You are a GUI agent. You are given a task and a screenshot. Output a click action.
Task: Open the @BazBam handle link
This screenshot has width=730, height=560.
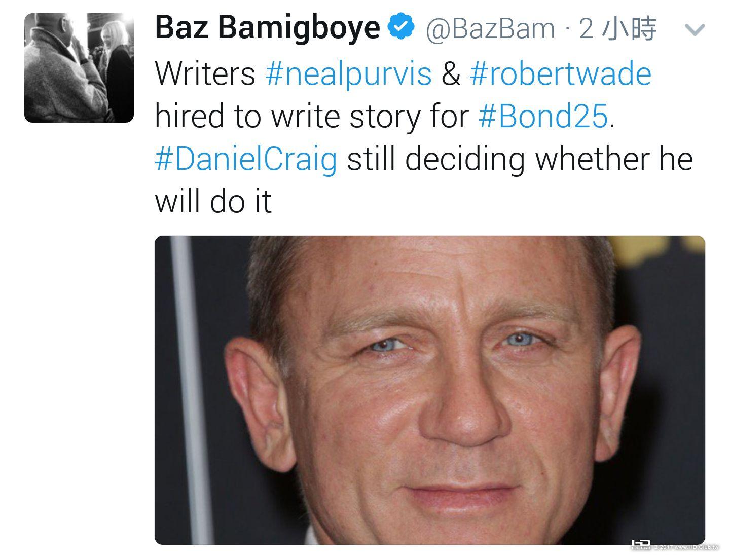point(490,28)
